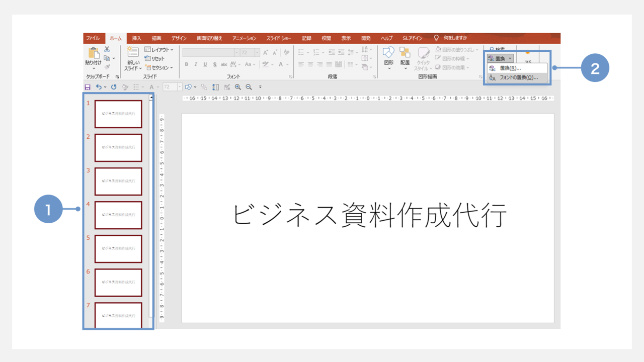Select slide 1 thumbnail
Viewport: 644px width, 362px height.
[x=118, y=114]
